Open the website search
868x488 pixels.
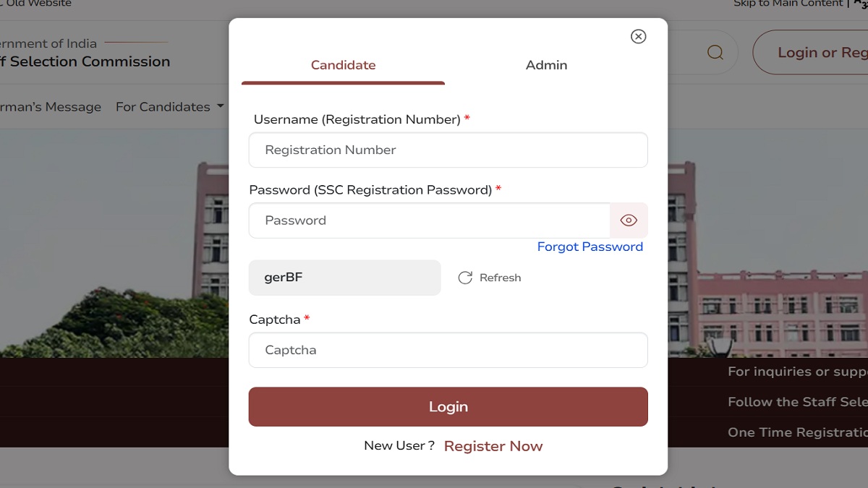point(715,52)
